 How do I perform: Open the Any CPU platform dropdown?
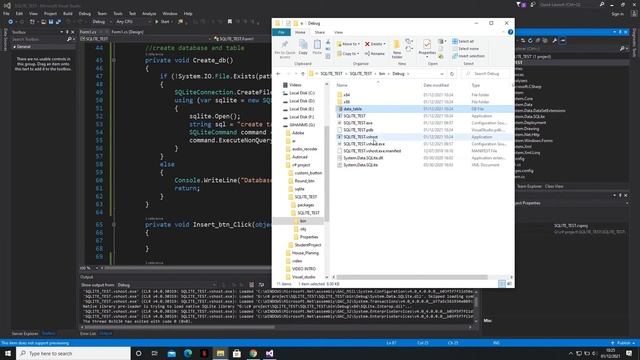(133, 22)
